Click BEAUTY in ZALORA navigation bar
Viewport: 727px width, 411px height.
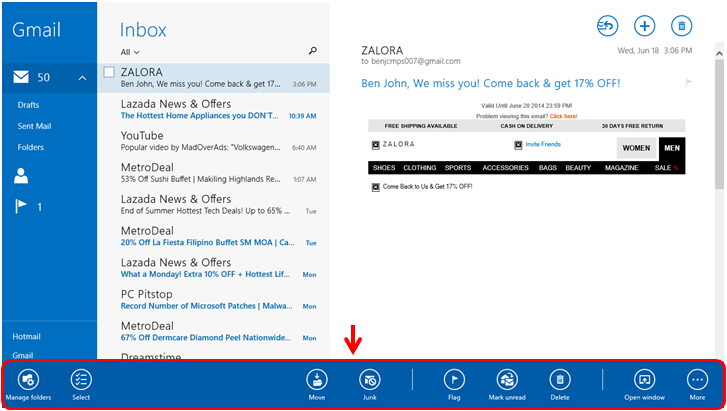click(578, 168)
